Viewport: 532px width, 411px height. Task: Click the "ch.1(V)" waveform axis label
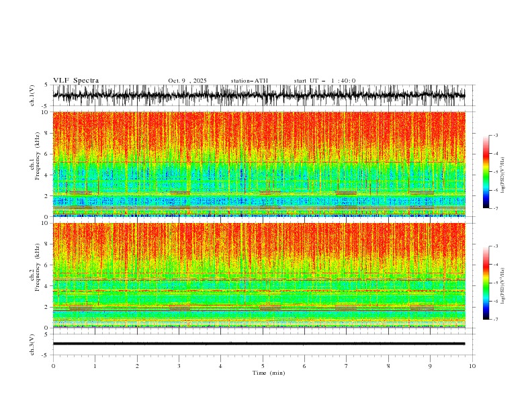[32, 95]
